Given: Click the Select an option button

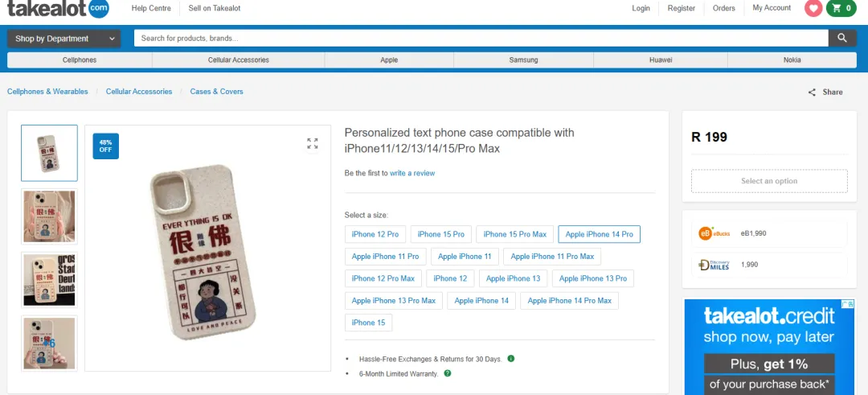Looking at the screenshot, I should pos(769,181).
